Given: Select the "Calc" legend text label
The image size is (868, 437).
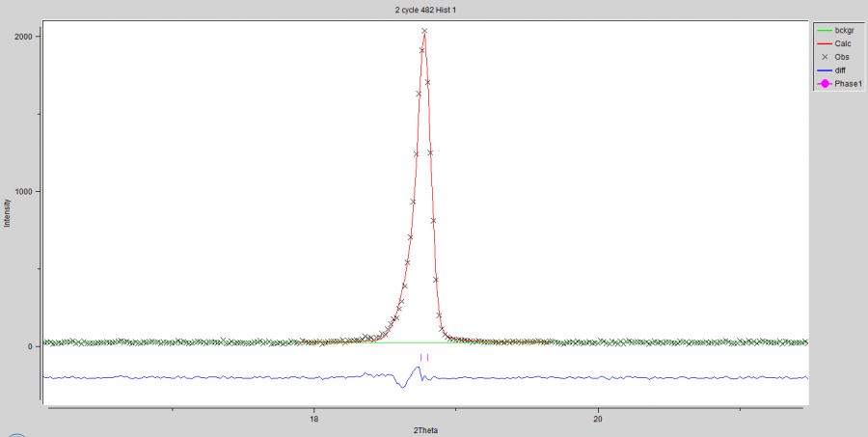Looking at the screenshot, I should [843, 43].
